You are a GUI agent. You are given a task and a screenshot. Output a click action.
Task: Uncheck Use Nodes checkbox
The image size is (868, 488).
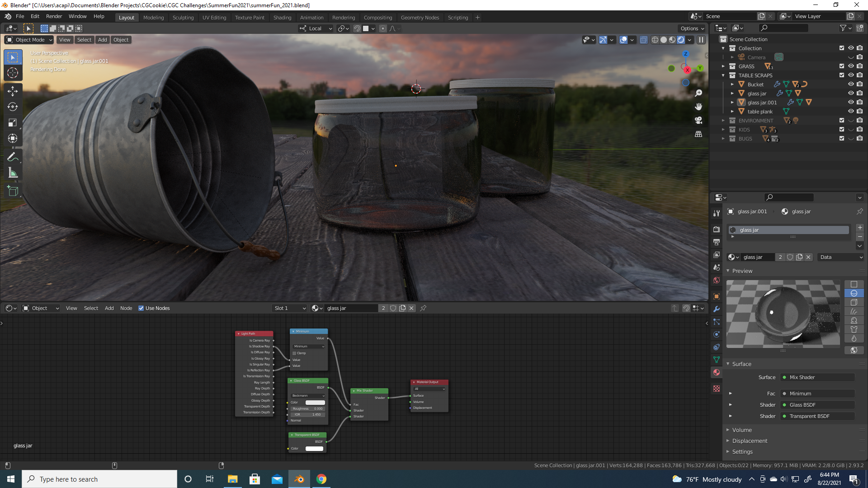point(141,308)
